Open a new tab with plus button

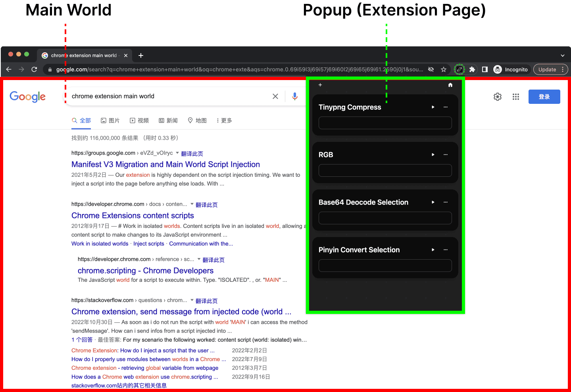click(141, 55)
